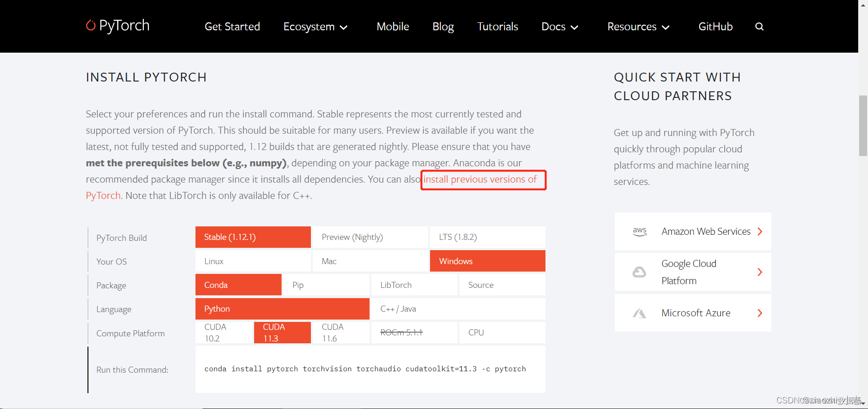Select CPU compute platform
The image size is (868, 409).
[502, 333]
